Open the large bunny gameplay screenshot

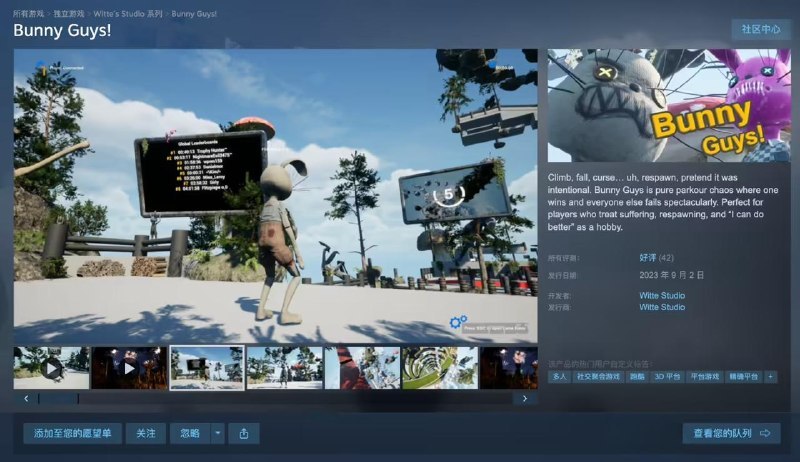pos(276,196)
